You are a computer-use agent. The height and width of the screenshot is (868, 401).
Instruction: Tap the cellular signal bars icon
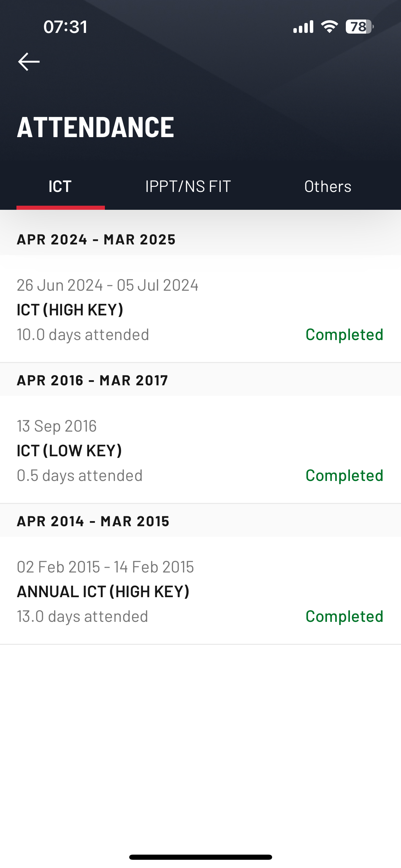pyautogui.click(x=303, y=27)
